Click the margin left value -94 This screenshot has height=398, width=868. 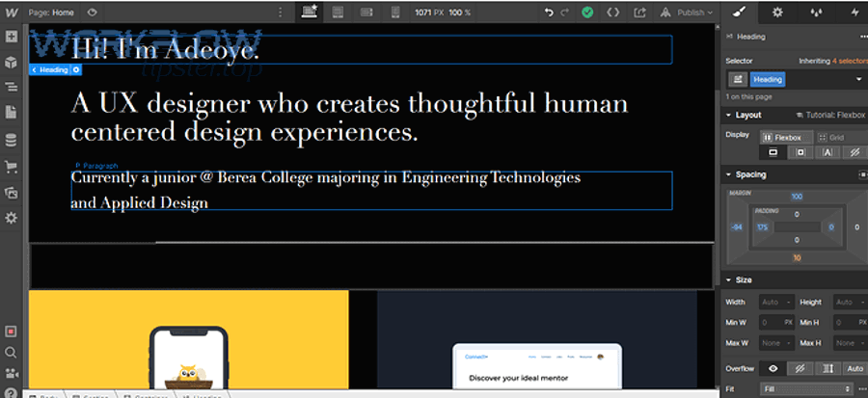[736, 227]
